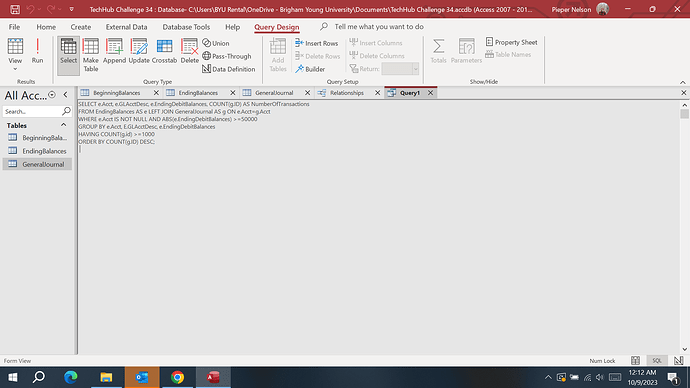Open the Builder tool
Viewport: 690px width, 388px height.
tap(310, 69)
